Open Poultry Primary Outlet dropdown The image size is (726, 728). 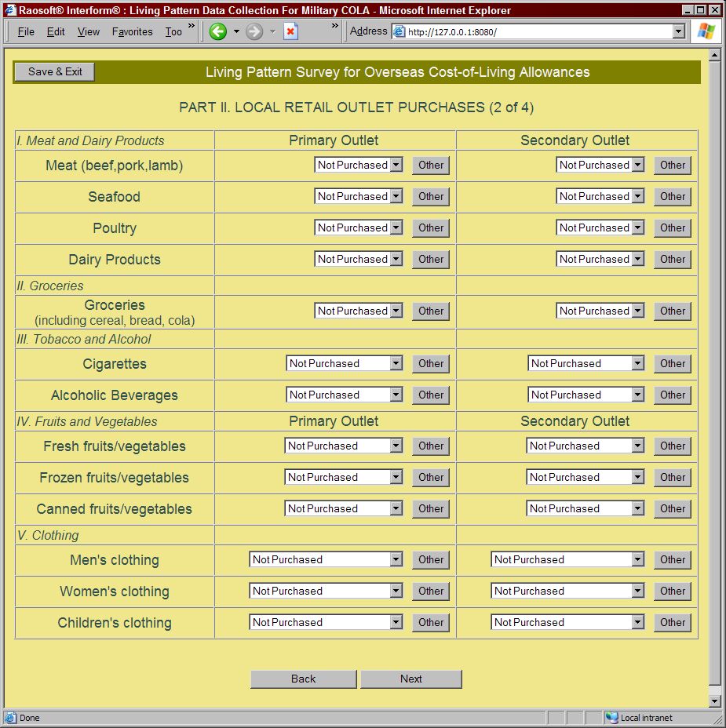pos(358,227)
